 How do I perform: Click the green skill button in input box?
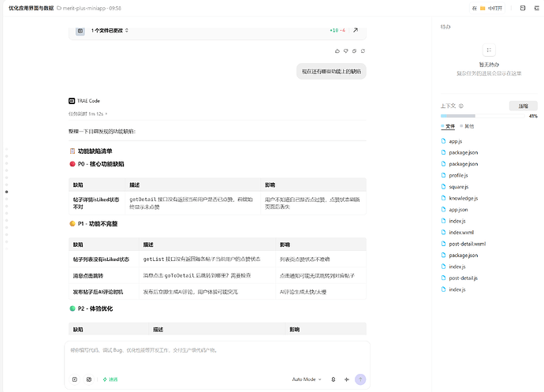click(110, 379)
